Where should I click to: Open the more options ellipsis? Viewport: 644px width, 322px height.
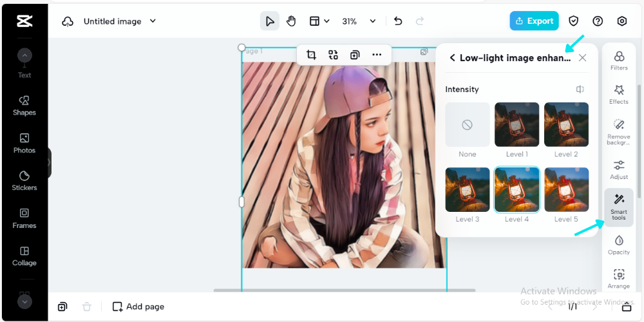coord(377,55)
